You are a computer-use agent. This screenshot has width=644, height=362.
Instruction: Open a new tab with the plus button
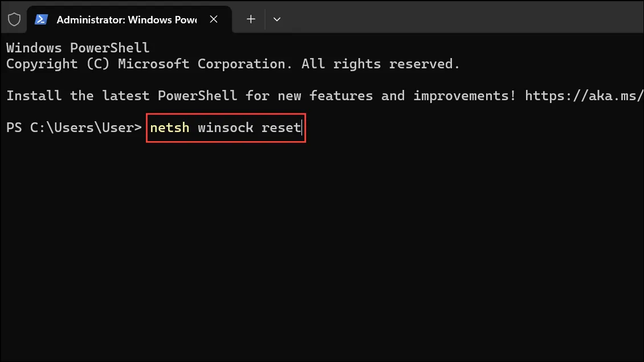[x=251, y=19]
